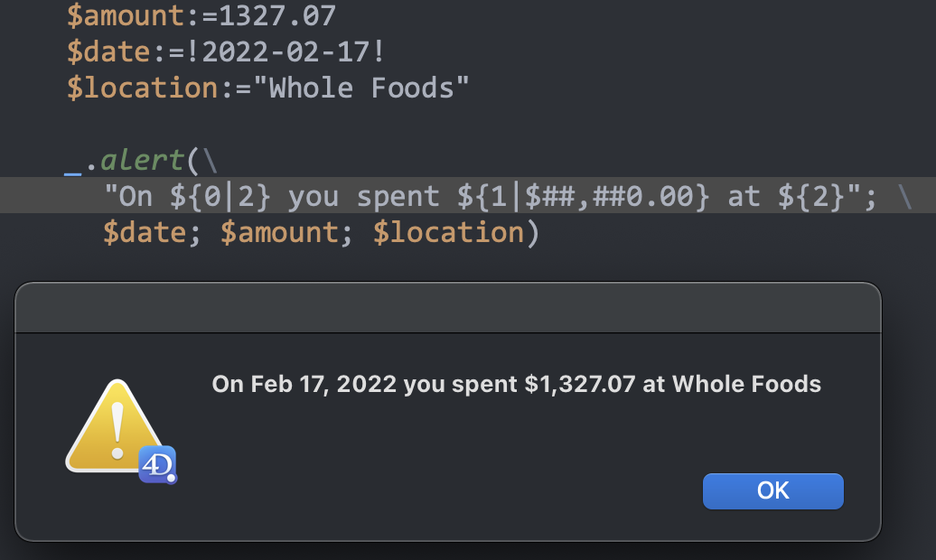
Task: Click the 4D badge on the warning icon
Action: 157,464
